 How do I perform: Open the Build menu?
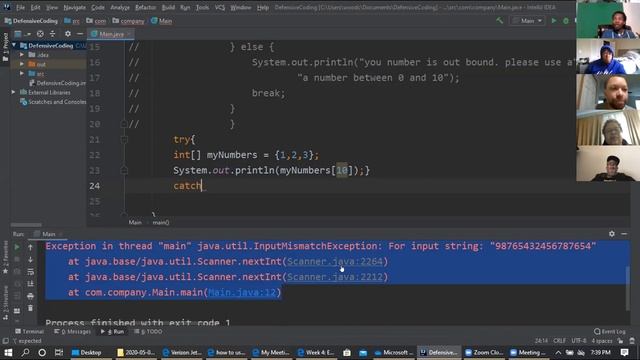click(168, 7)
